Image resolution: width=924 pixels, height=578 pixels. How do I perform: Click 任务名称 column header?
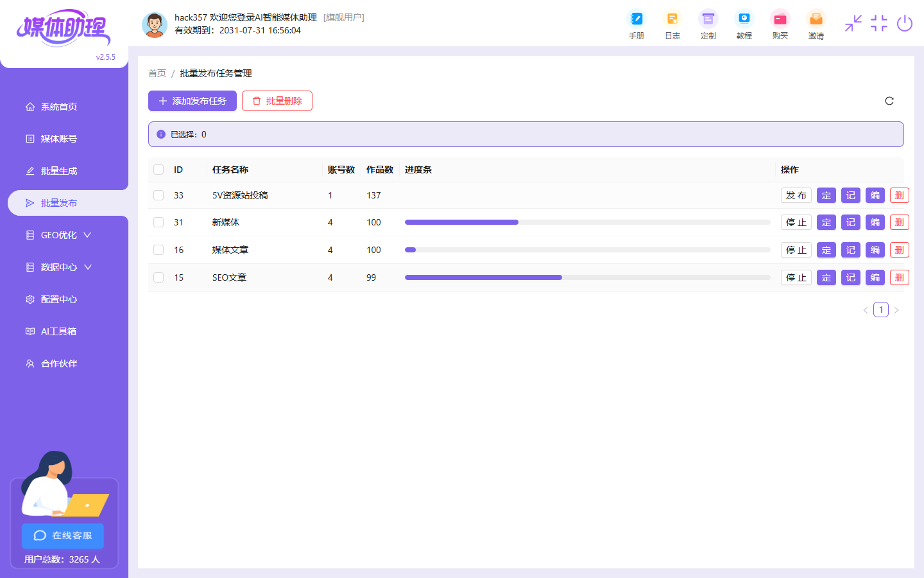230,170
